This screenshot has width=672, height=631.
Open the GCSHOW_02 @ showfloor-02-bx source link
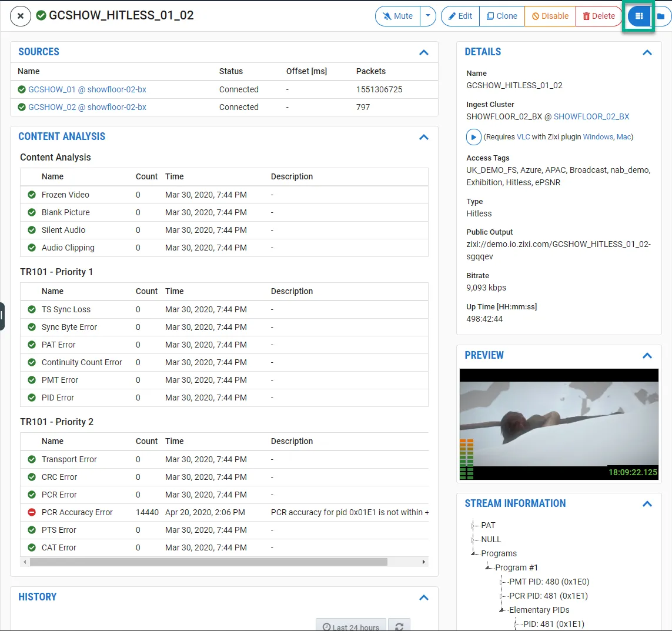[87, 107]
